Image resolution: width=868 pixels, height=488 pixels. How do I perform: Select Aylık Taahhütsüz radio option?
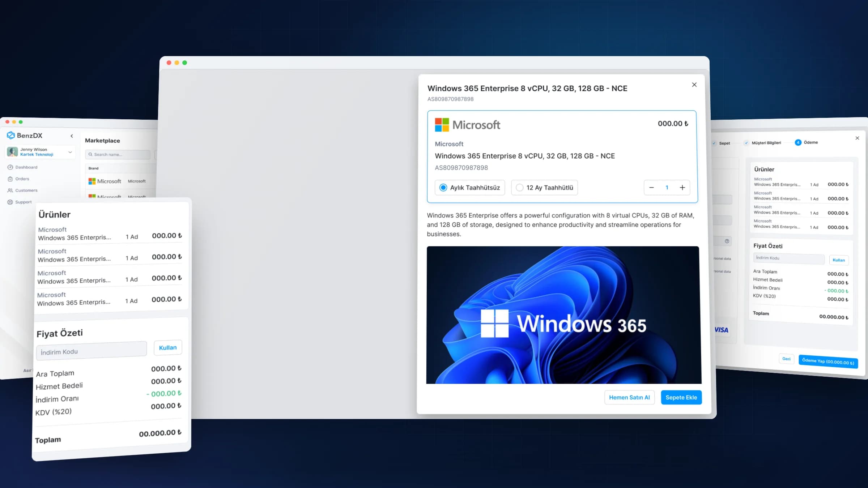pos(469,188)
